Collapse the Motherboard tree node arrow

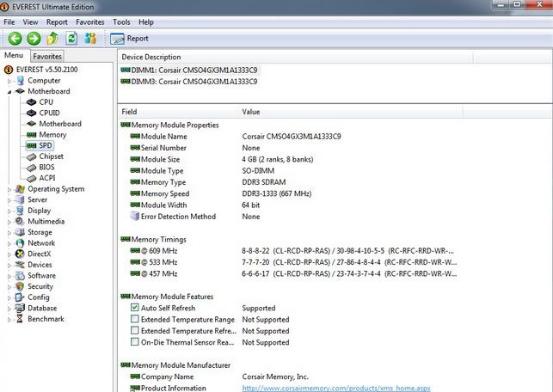click(x=9, y=92)
